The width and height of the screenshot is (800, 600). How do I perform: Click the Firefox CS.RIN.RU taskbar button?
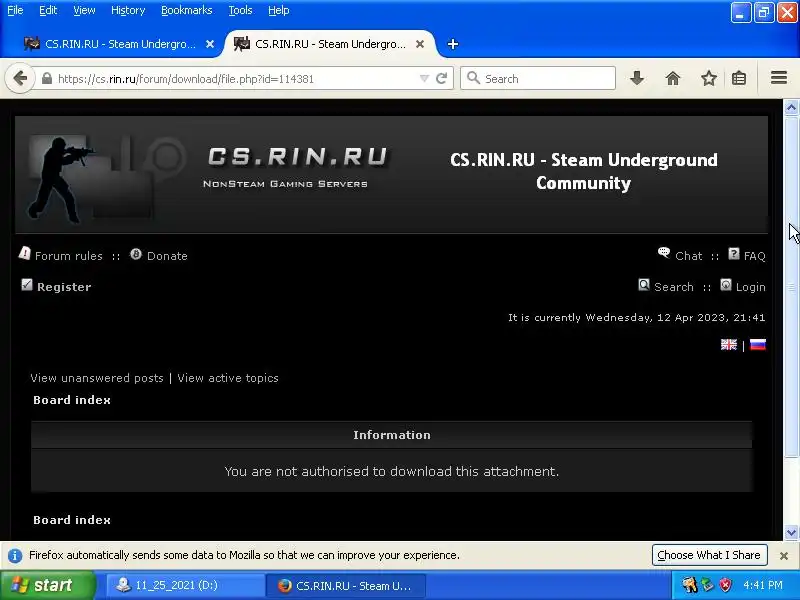(x=346, y=586)
